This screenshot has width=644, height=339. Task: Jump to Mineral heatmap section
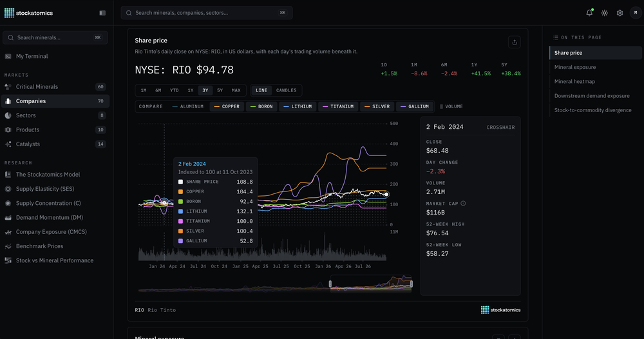click(x=574, y=81)
